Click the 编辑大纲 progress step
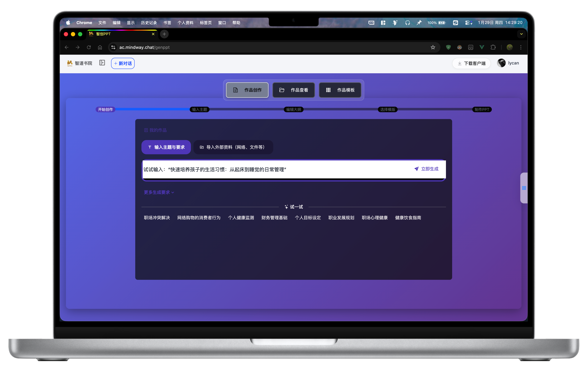 pos(294,109)
